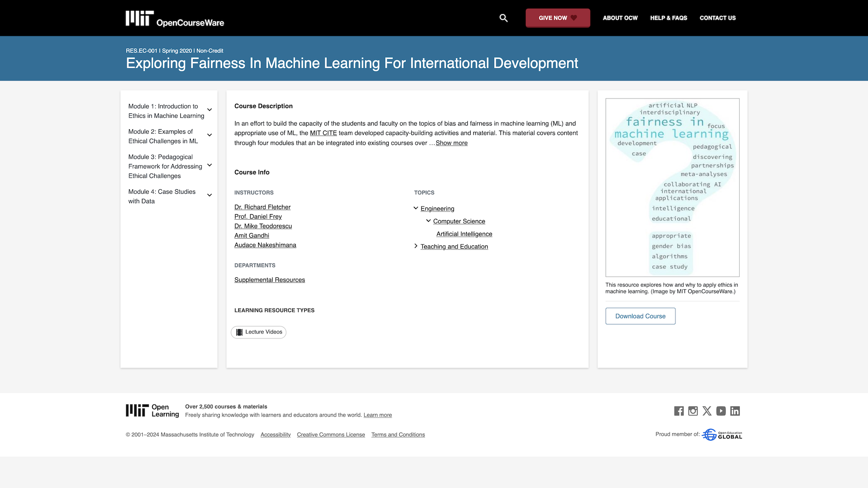Open the Teaching and Education topic link
The height and width of the screenshot is (488, 868).
click(x=454, y=247)
